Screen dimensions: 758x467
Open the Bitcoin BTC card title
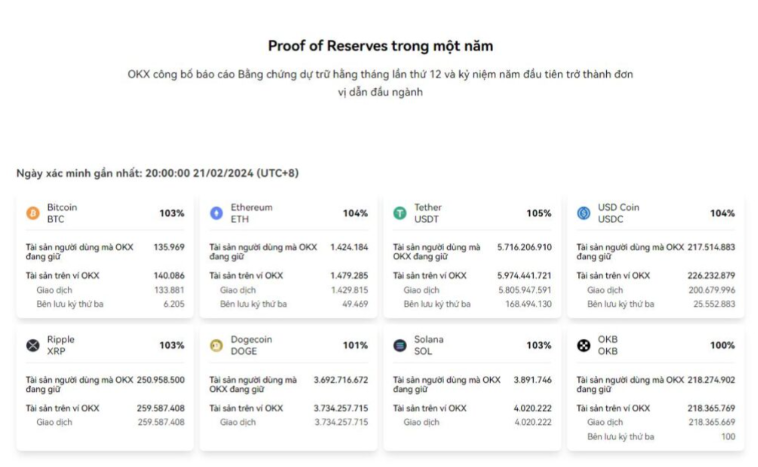pyautogui.click(x=62, y=213)
